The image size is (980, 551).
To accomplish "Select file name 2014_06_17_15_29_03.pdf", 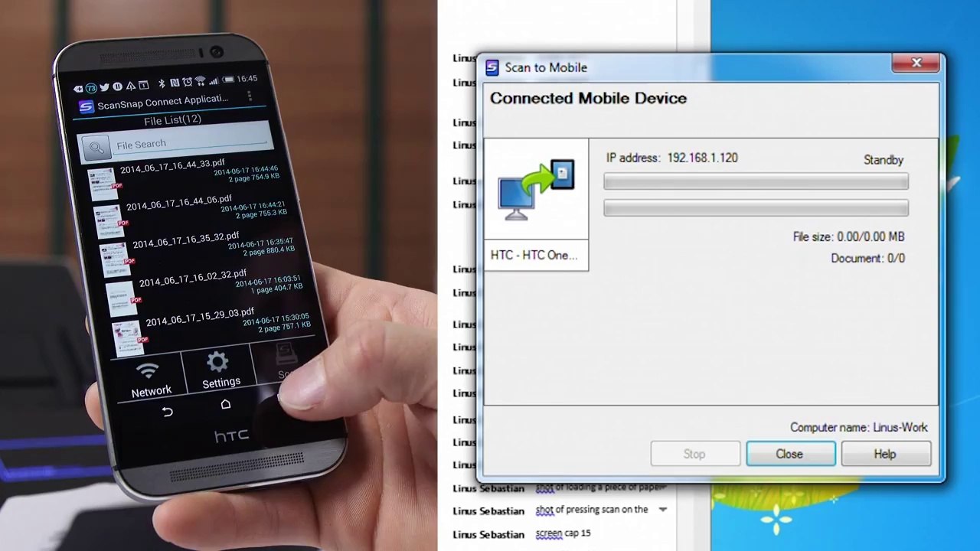I will click(200, 317).
